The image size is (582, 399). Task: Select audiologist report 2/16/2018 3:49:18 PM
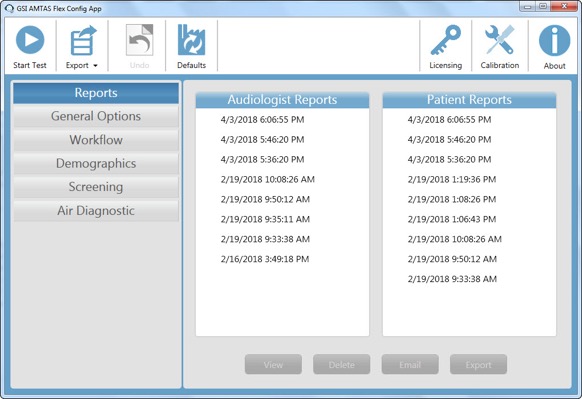[265, 259]
